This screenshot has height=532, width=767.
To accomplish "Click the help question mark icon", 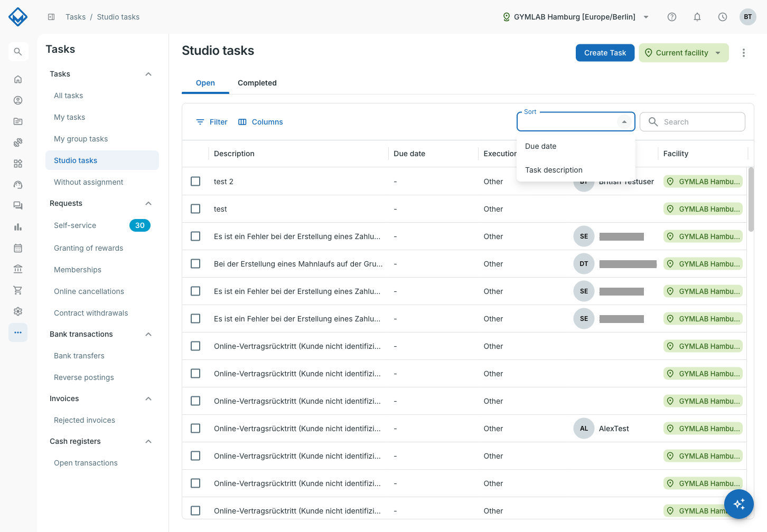I will (x=672, y=17).
